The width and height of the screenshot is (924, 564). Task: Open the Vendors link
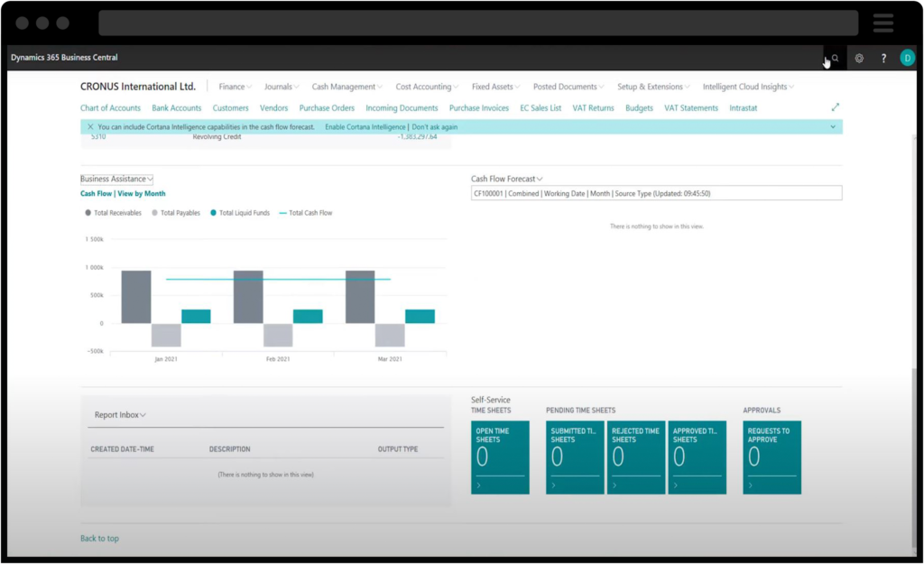(273, 108)
